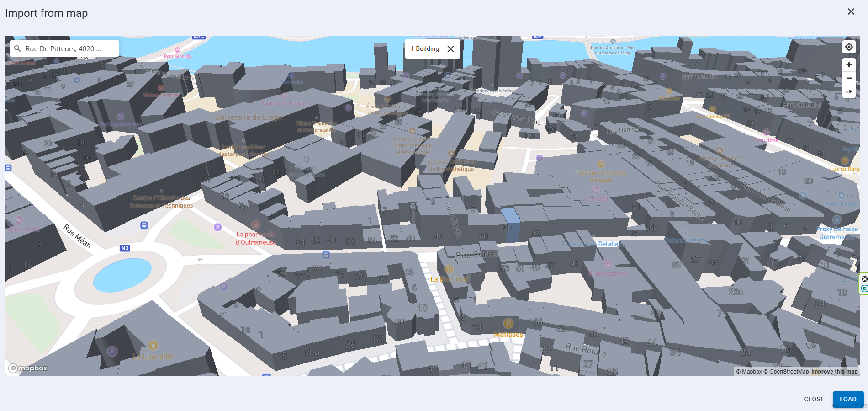Click the Métisses restaurant icon
Image resolution: width=868 pixels, height=411 pixels.
tap(508, 324)
